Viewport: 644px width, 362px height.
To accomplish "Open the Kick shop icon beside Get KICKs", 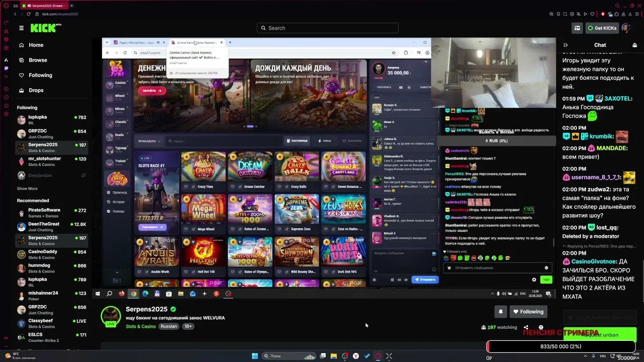I will coord(577,28).
